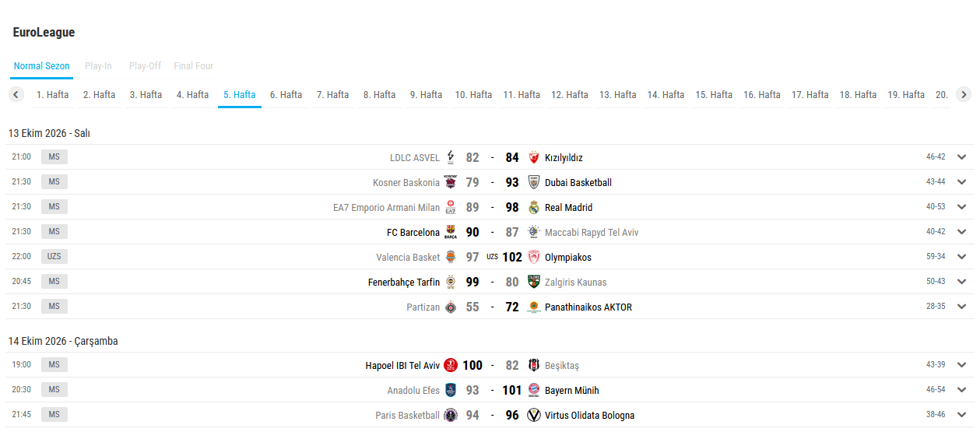Screen dimensions: 980x432
Task: Click the Kızılyıldız club logo
Action: tap(533, 157)
